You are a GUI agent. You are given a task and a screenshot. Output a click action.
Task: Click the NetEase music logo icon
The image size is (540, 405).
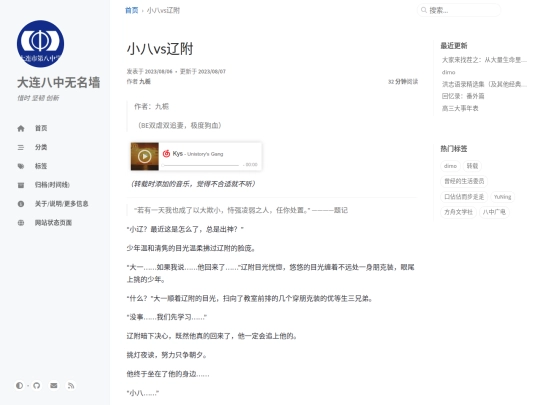point(166,153)
